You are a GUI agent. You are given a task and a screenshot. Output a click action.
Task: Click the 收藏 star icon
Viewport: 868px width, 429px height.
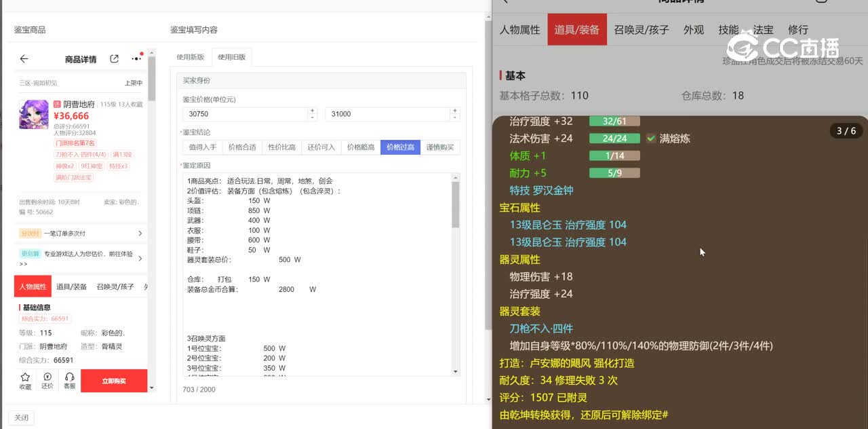pyautogui.click(x=25, y=380)
